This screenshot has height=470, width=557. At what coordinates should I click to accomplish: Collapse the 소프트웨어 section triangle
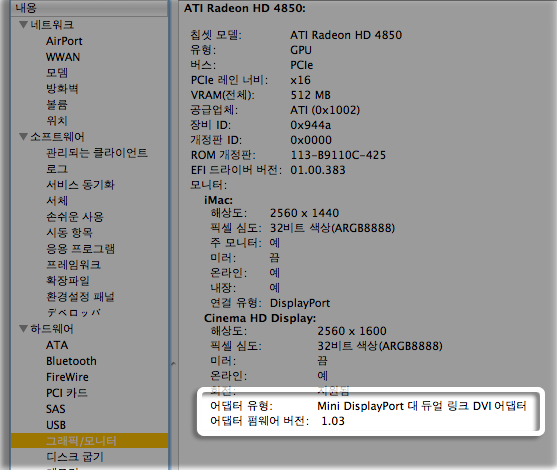pos(23,136)
